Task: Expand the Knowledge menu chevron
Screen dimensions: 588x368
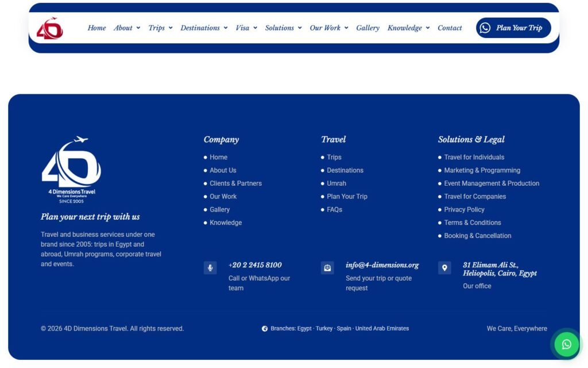Action: pyautogui.click(x=428, y=28)
